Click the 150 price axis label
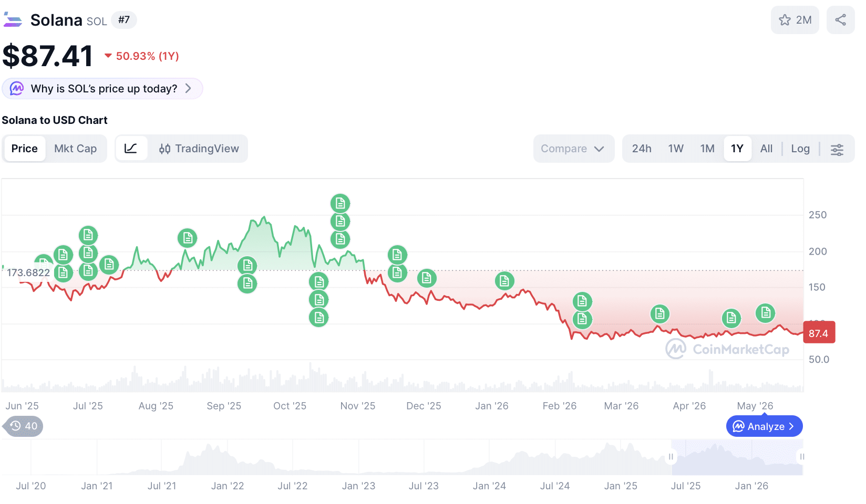The height and width of the screenshot is (504, 866). click(x=817, y=287)
